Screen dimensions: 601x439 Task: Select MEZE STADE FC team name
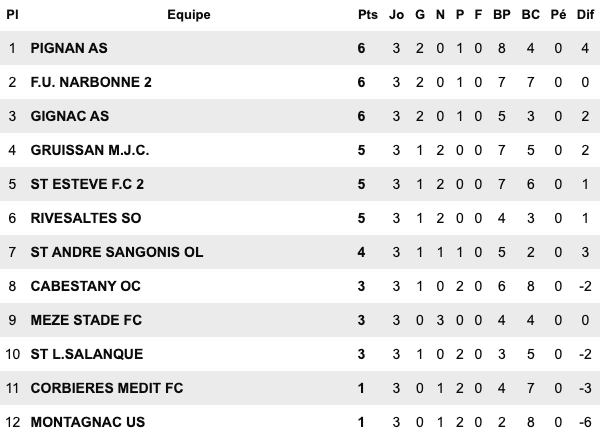pos(89,320)
